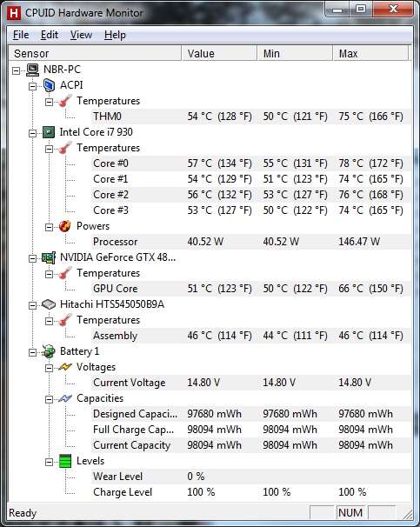The image size is (420, 527).
Task: Collapse the ACPI node
Action: (x=32, y=86)
